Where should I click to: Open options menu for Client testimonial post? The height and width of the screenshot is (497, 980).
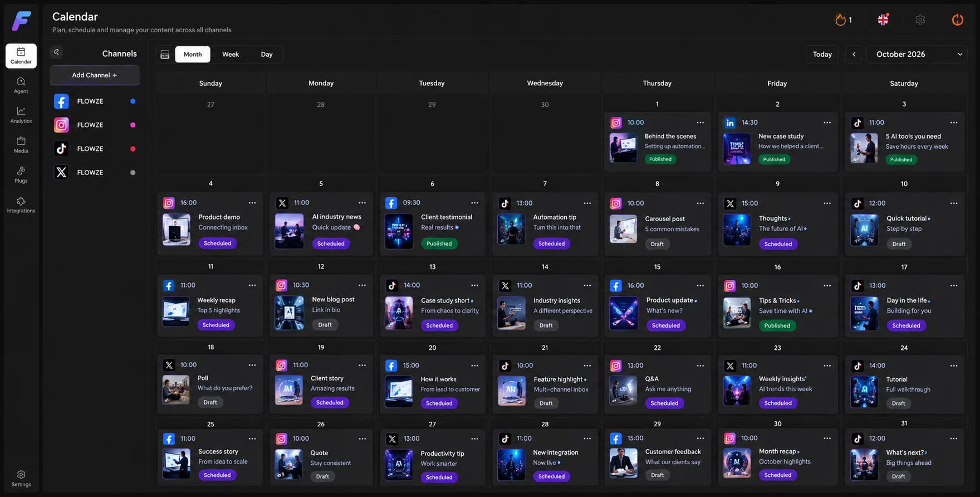tap(474, 203)
